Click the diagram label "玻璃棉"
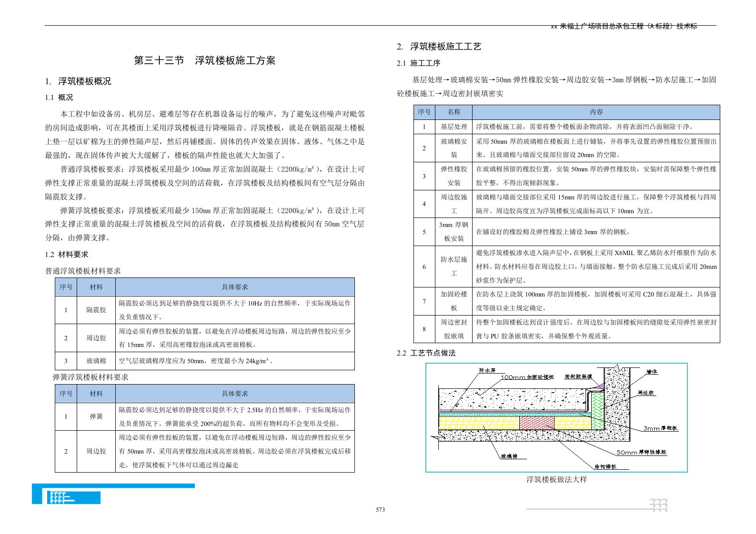756x534 pixels. pyautogui.click(x=509, y=456)
